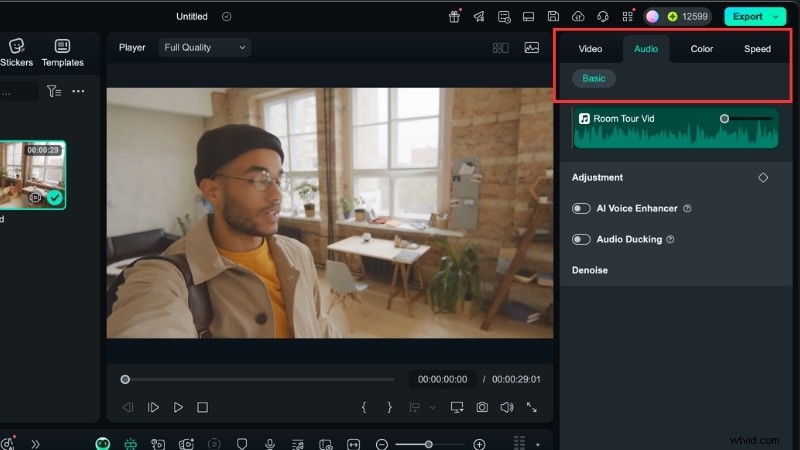800x450 pixels.
Task: Open dropdown next to the add-to-timeline icon
Action: point(433,407)
